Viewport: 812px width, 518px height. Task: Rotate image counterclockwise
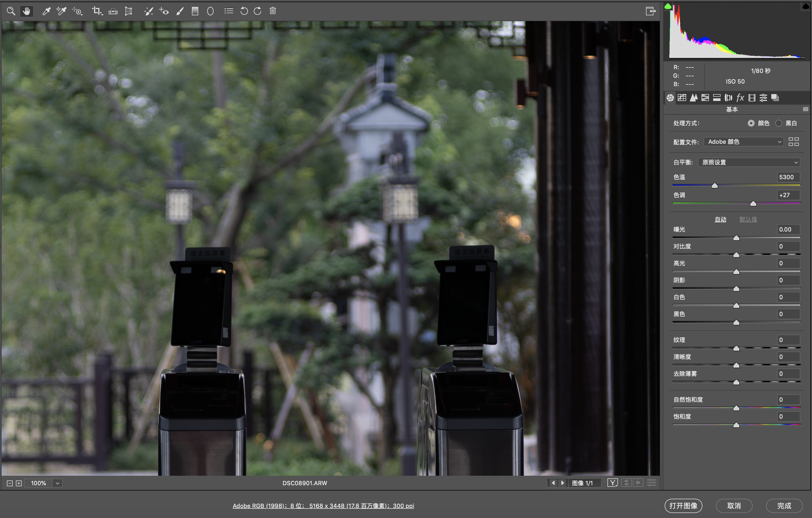(x=244, y=11)
